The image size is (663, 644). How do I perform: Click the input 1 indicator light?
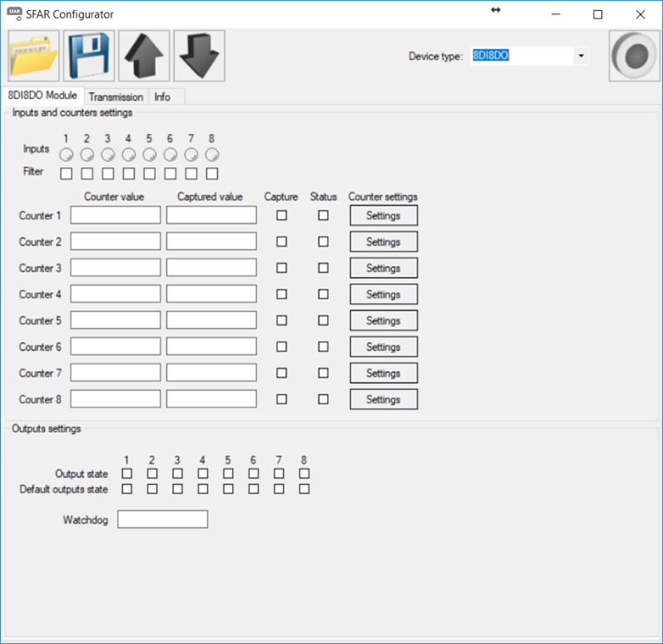click(x=67, y=155)
